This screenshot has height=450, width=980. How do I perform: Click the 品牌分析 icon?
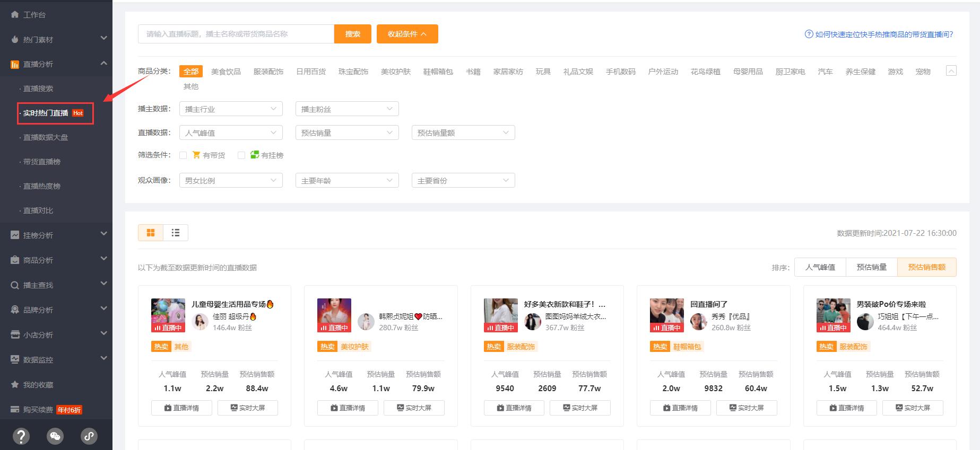tap(15, 310)
